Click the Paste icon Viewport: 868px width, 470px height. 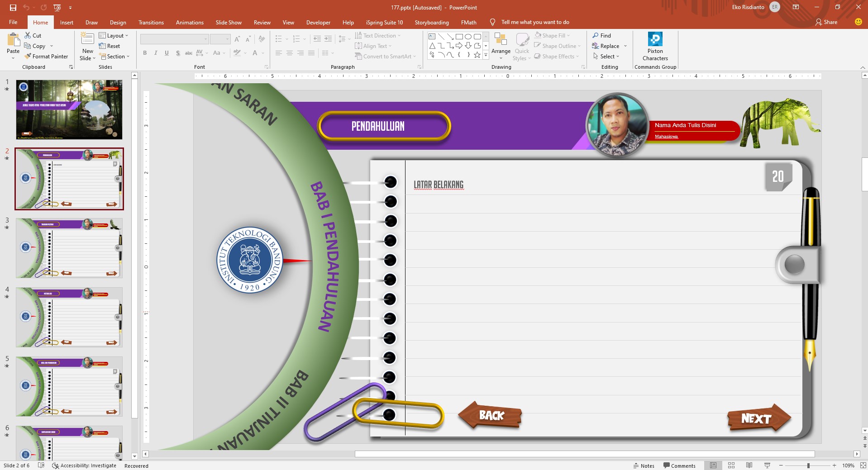pyautogui.click(x=13, y=40)
